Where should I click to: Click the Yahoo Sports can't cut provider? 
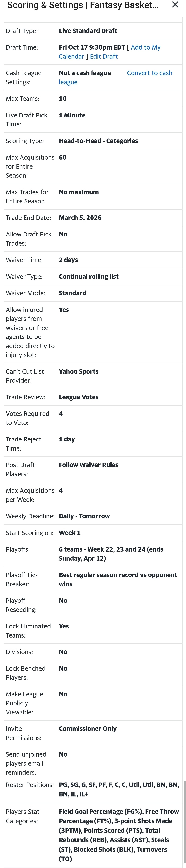click(x=79, y=371)
